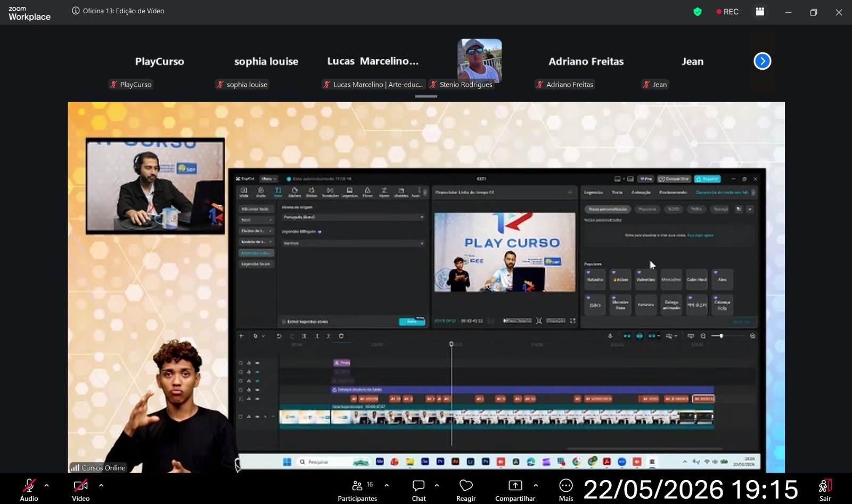
Task: Click the microphone record icon above the timeline
Action: (610, 336)
